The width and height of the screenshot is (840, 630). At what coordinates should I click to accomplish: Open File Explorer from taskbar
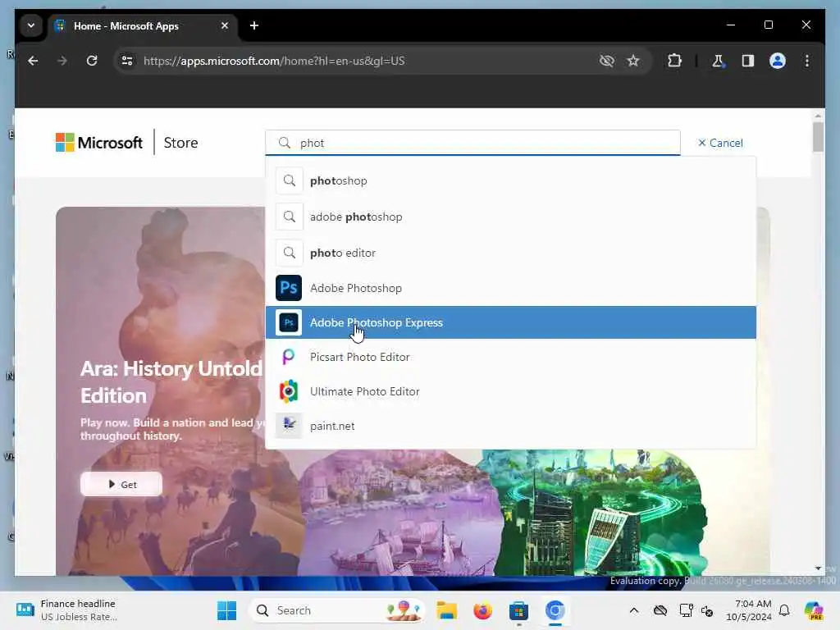pos(446,610)
